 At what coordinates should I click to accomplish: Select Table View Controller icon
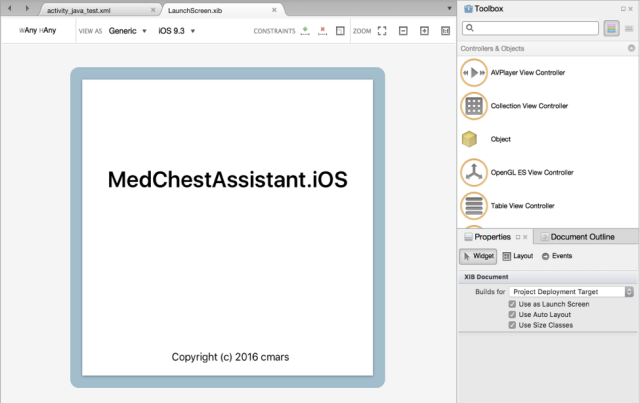(x=474, y=206)
